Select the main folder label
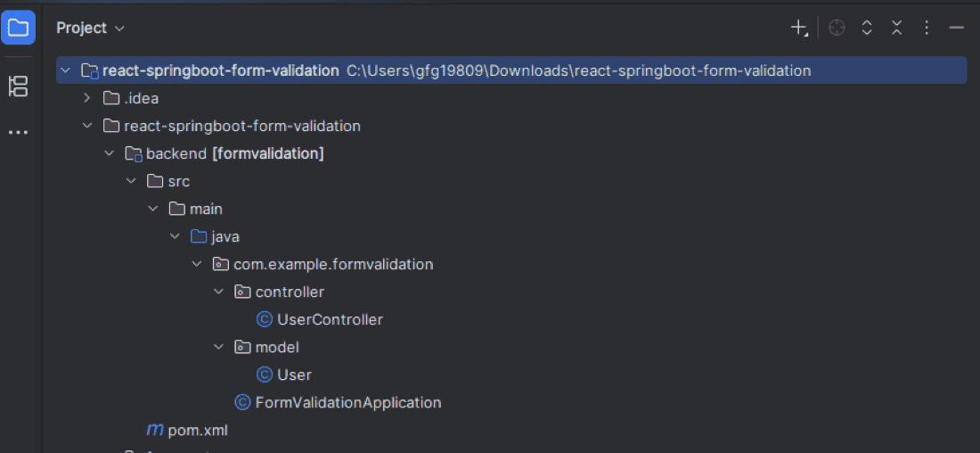This screenshot has width=980, height=453. coord(207,209)
